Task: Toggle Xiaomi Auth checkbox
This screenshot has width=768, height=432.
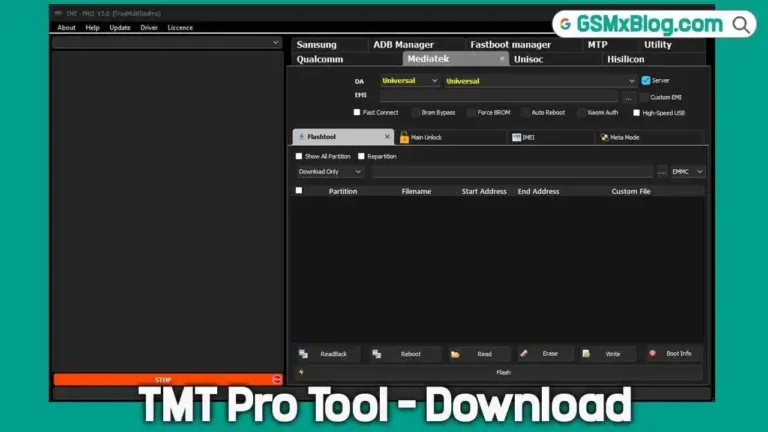Action: (581, 113)
